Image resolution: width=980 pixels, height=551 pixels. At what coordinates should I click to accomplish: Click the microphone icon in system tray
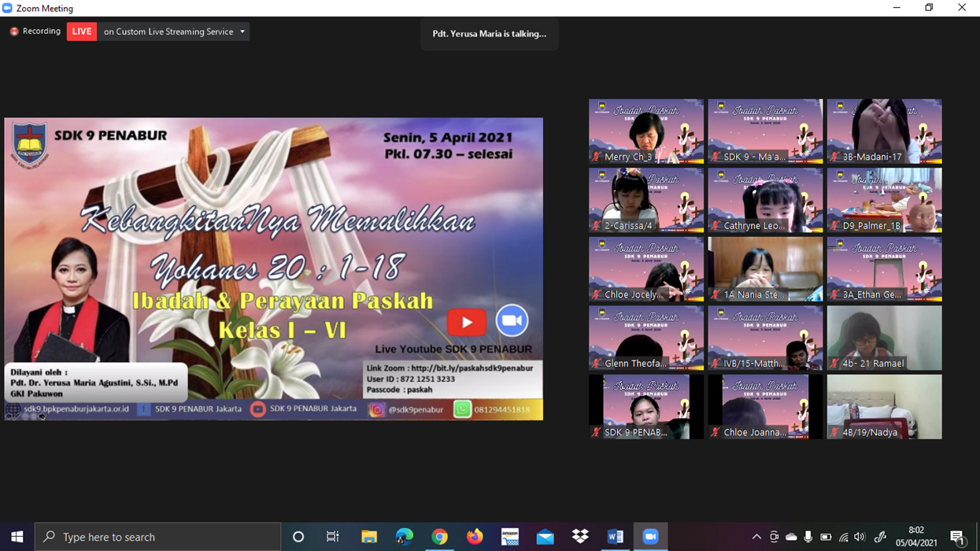808,537
